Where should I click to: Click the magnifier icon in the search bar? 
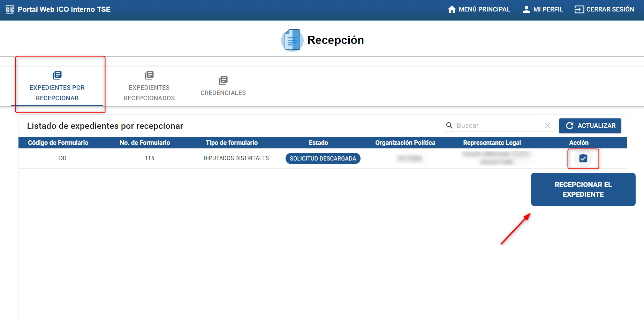(449, 125)
